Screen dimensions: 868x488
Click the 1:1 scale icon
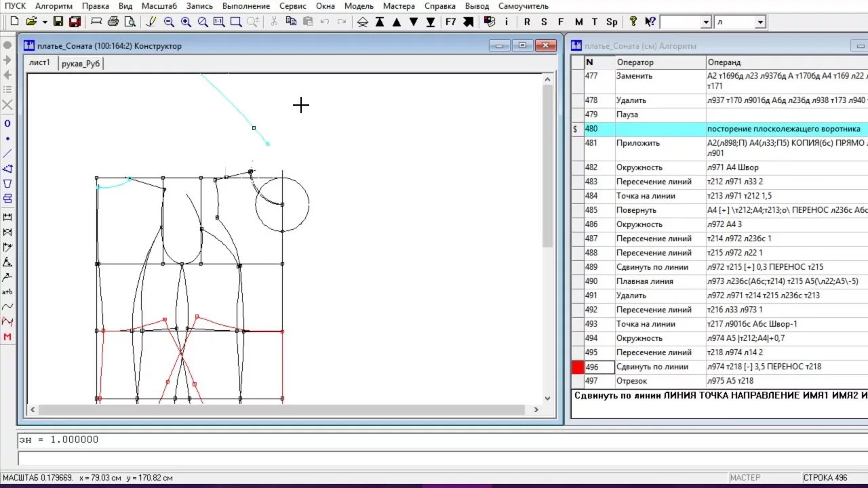pyautogui.click(x=219, y=22)
